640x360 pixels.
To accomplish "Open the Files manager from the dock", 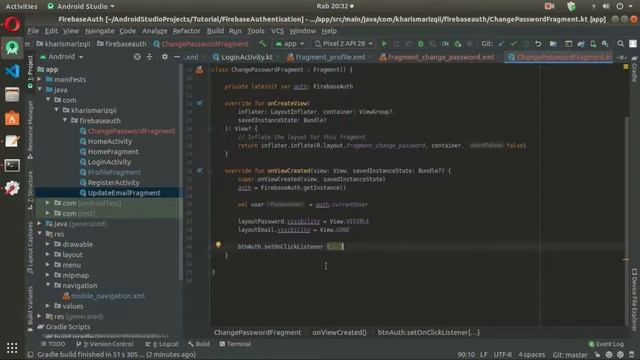I will [12, 95].
